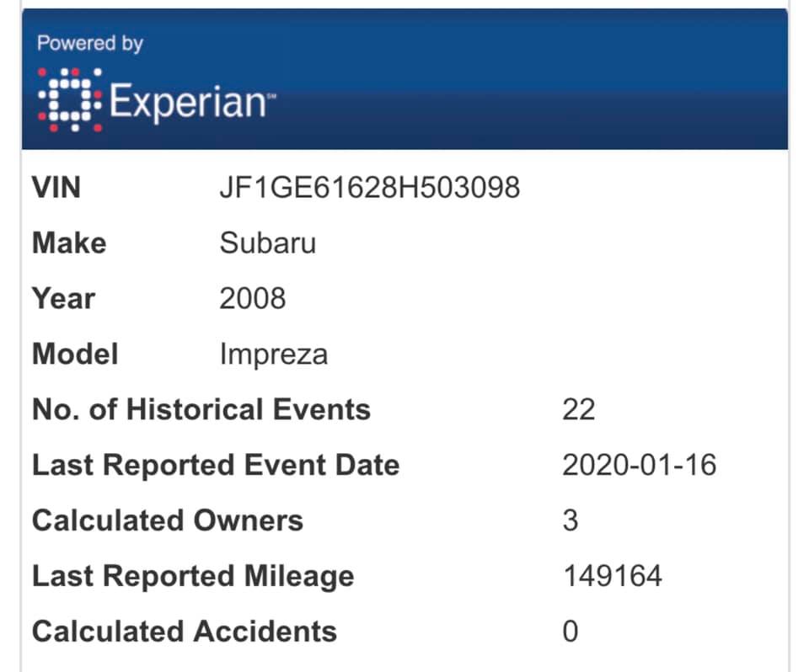Click the Year label
Screen dimensions: 809x672
[x=63, y=298]
